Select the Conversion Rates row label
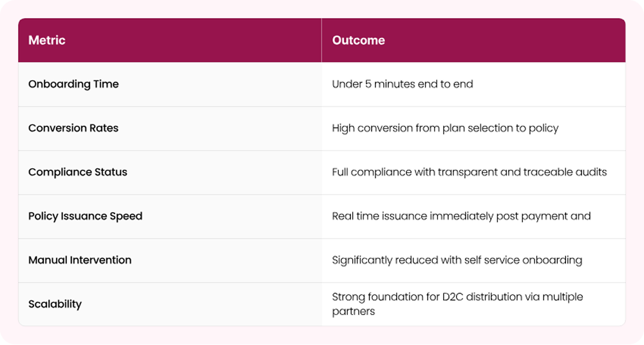 pyautogui.click(x=73, y=128)
